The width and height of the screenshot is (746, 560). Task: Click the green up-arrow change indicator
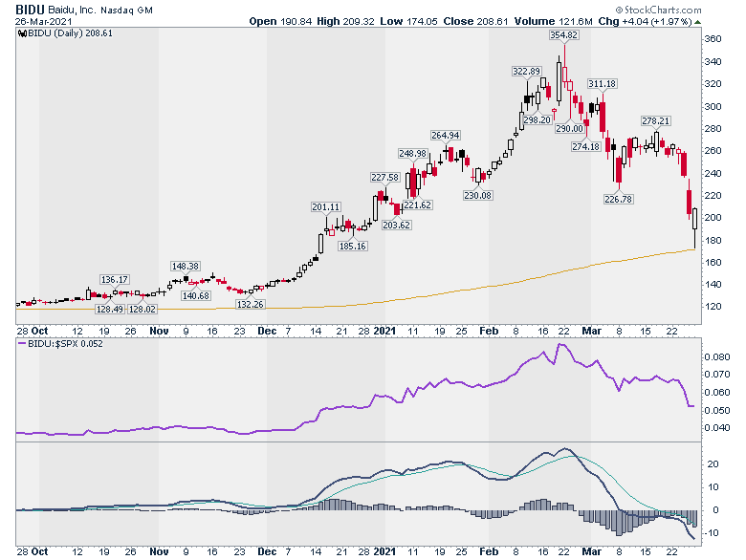click(x=697, y=22)
